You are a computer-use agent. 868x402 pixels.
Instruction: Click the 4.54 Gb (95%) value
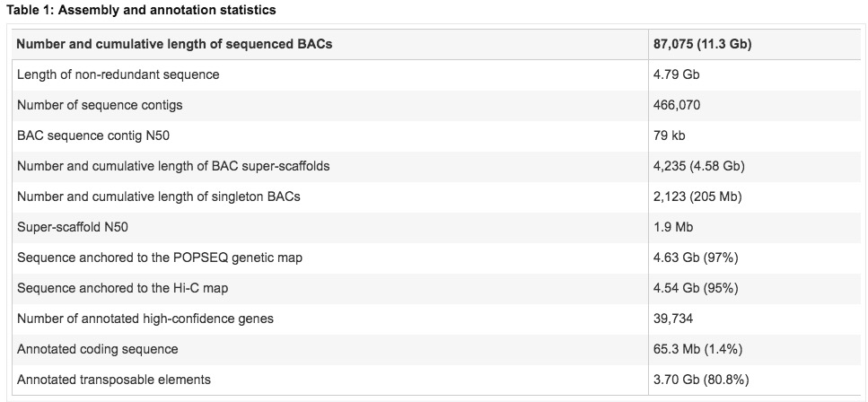[696, 288]
